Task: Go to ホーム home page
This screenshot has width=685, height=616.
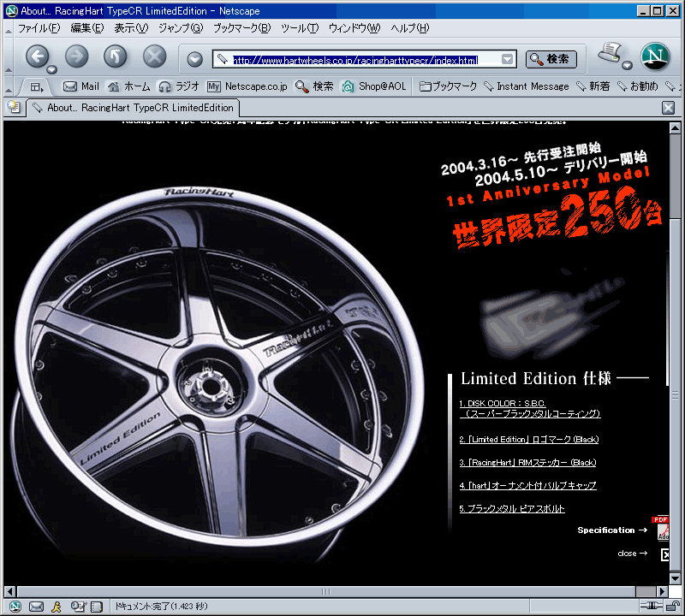Action: (x=129, y=86)
